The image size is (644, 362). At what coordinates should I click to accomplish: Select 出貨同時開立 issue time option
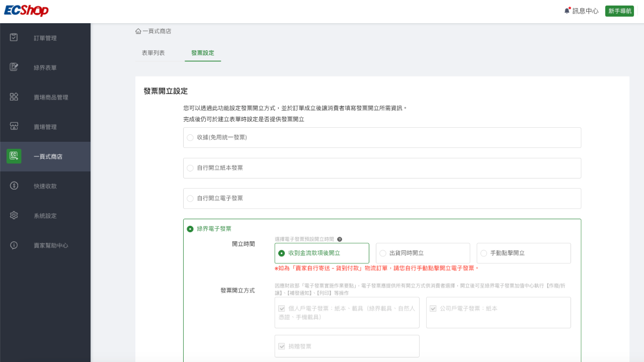pos(383,253)
